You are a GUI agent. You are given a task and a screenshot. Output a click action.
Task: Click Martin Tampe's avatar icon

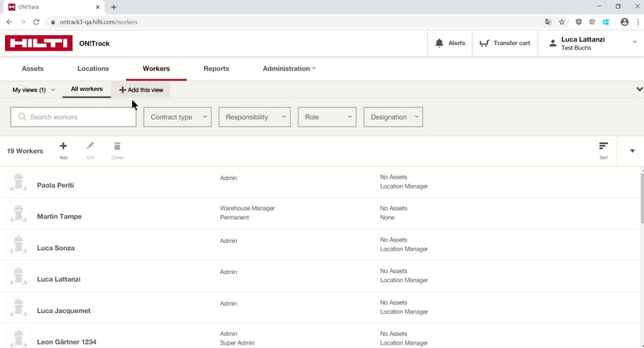pos(19,214)
